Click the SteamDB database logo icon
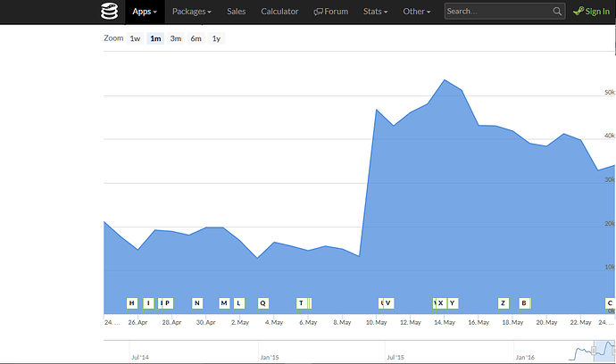 (109, 12)
